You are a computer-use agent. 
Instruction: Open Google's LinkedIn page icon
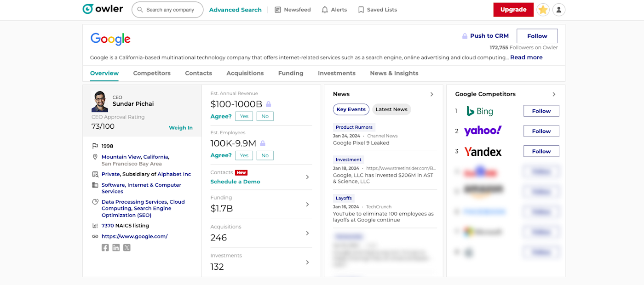(116, 247)
